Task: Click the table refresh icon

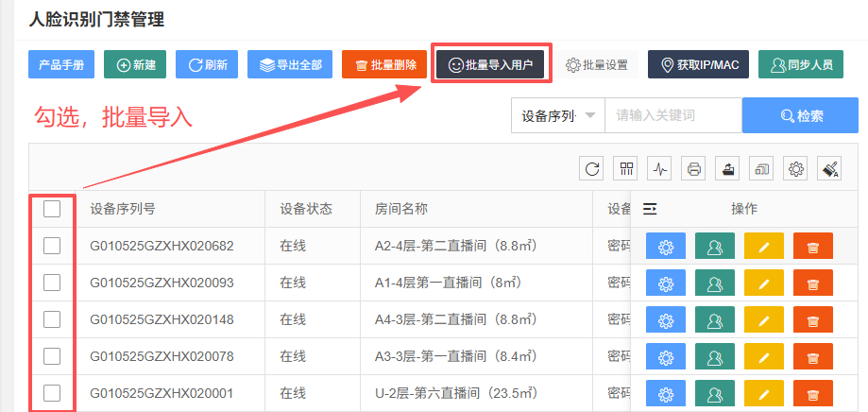Action: 592,168
